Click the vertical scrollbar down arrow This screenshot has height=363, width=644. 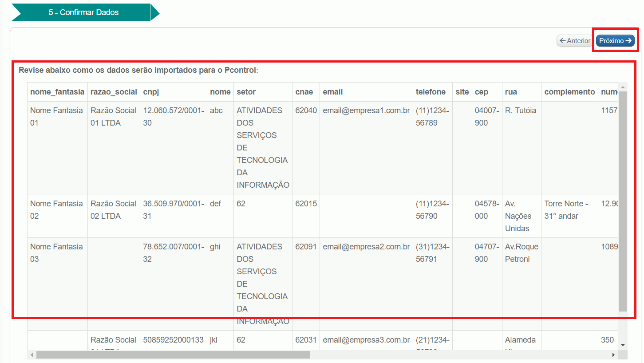click(x=623, y=345)
